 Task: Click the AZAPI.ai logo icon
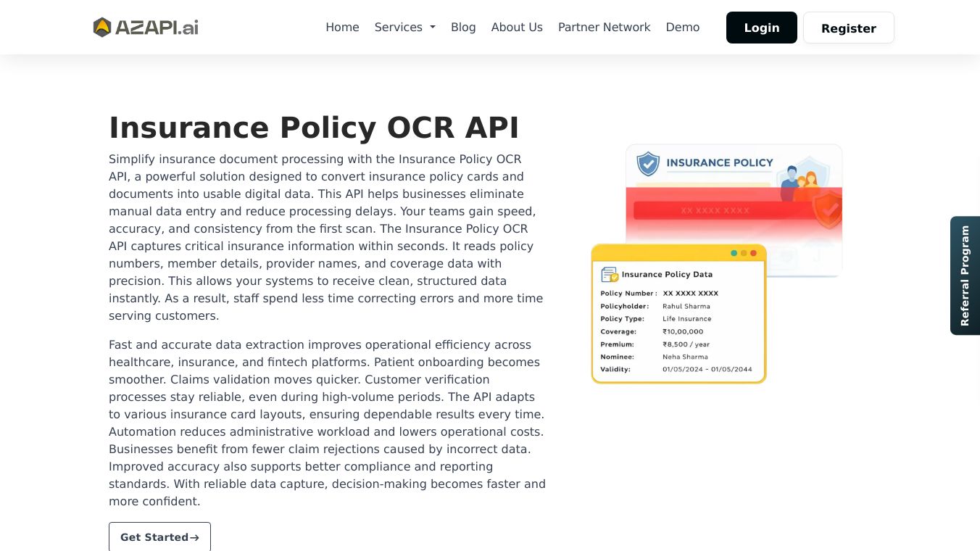[x=101, y=27]
